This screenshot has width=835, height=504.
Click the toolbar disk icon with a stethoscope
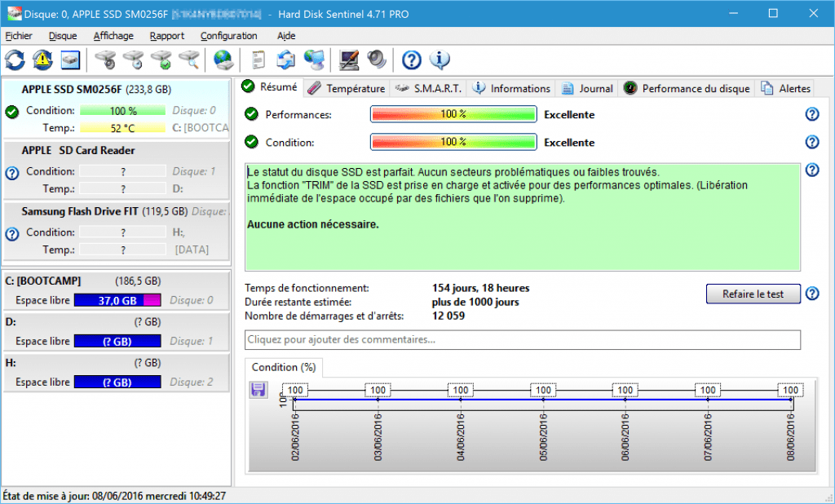click(x=105, y=60)
